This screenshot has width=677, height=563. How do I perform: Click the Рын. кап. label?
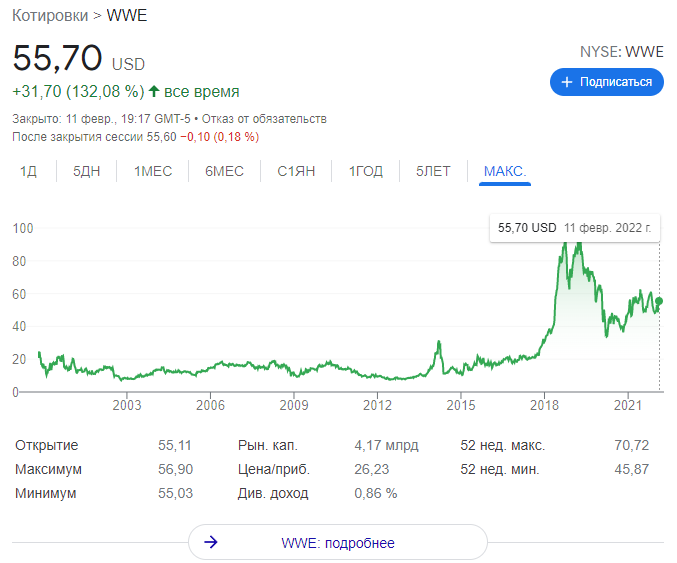pos(268,445)
